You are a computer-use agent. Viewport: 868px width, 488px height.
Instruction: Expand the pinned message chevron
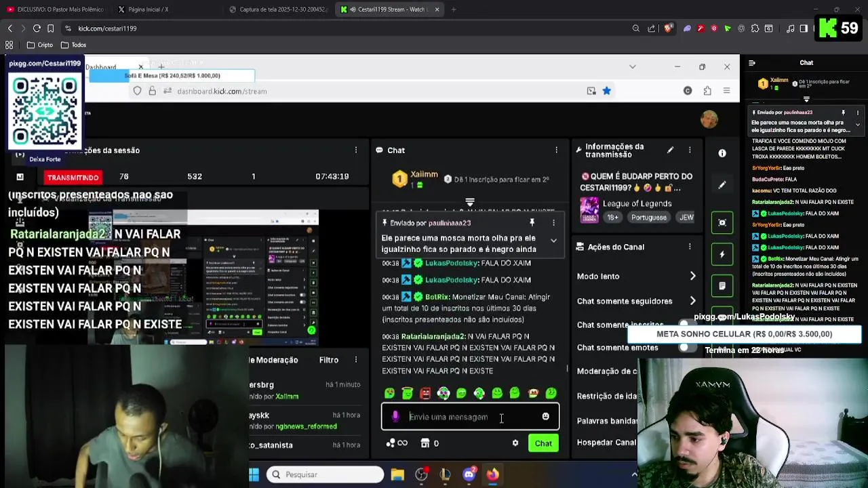coord(553,241)
